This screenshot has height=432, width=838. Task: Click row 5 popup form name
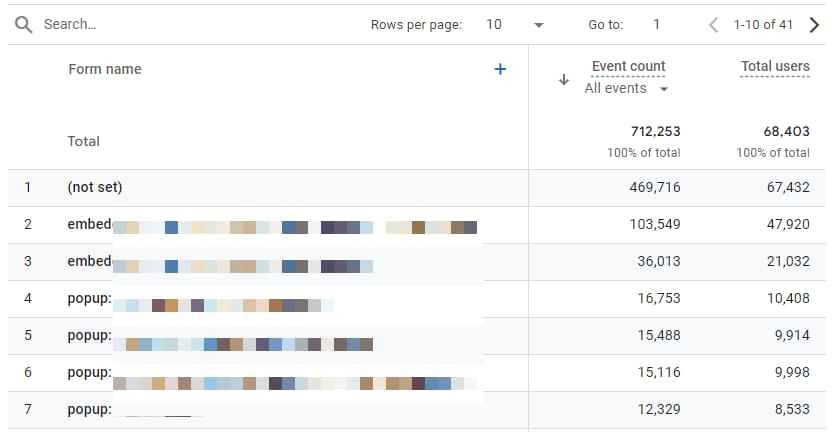coord(90,336)
